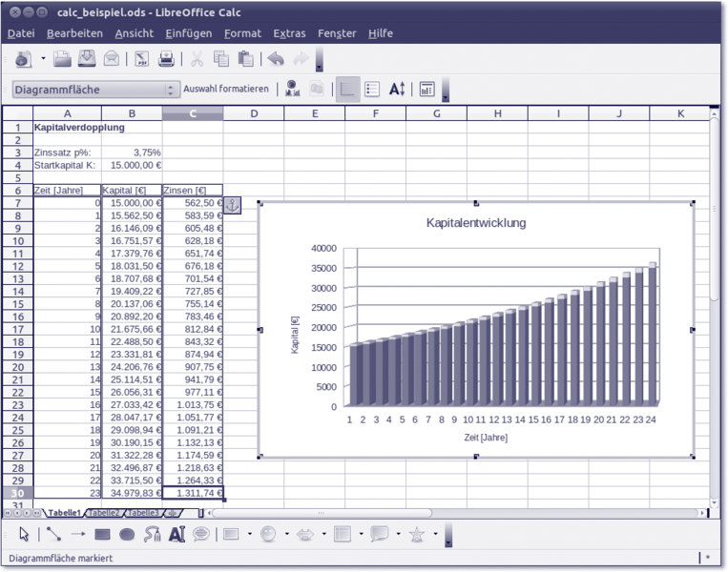Pick the Rectangle drawing tool

(103, 535)
